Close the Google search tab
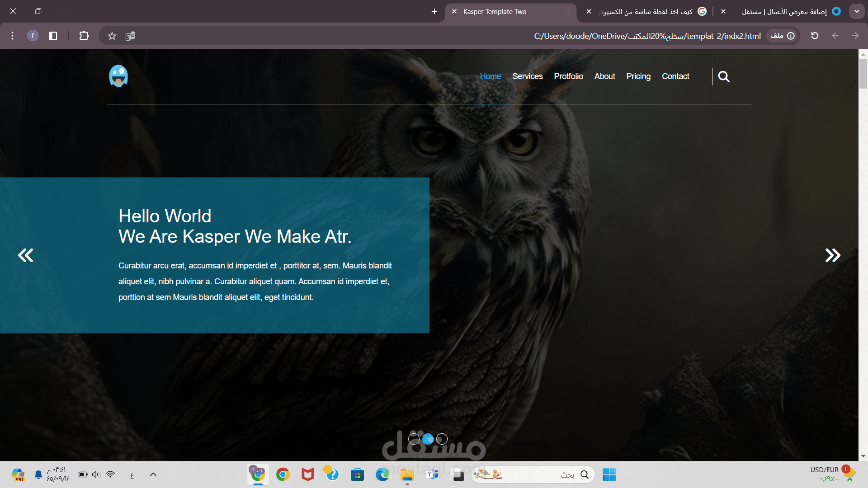Image resolution: width=868 pixels, height=488 pixels. click(x=589, y=12)
